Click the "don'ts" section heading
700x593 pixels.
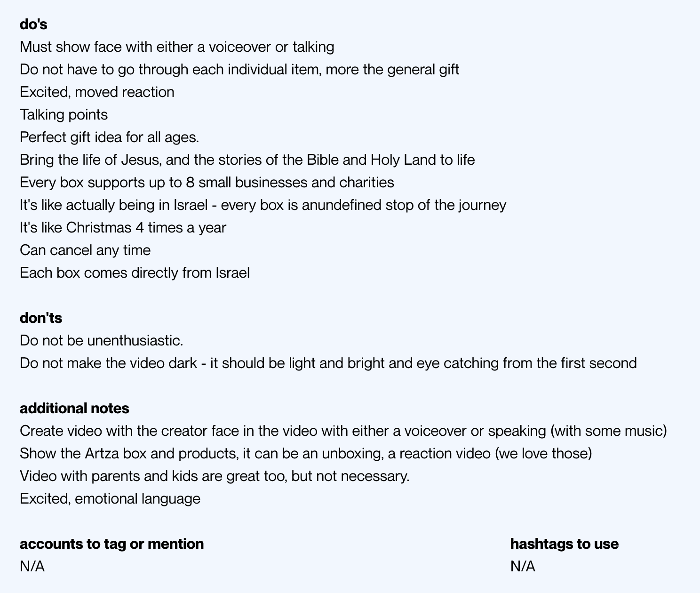coord(41,318)
